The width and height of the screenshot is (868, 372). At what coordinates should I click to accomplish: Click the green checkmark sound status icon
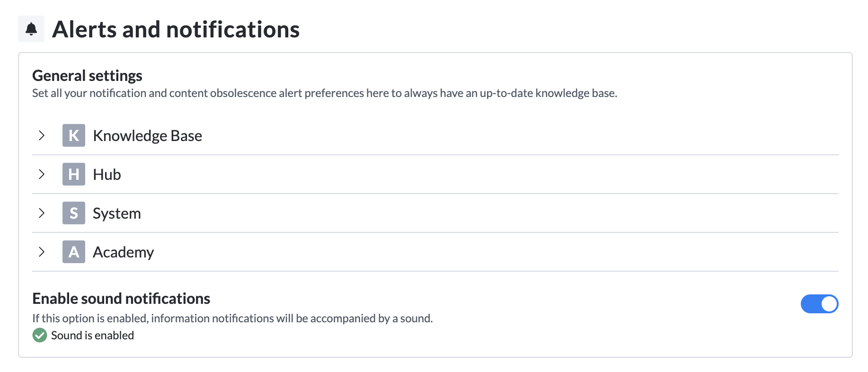[40, 335]
